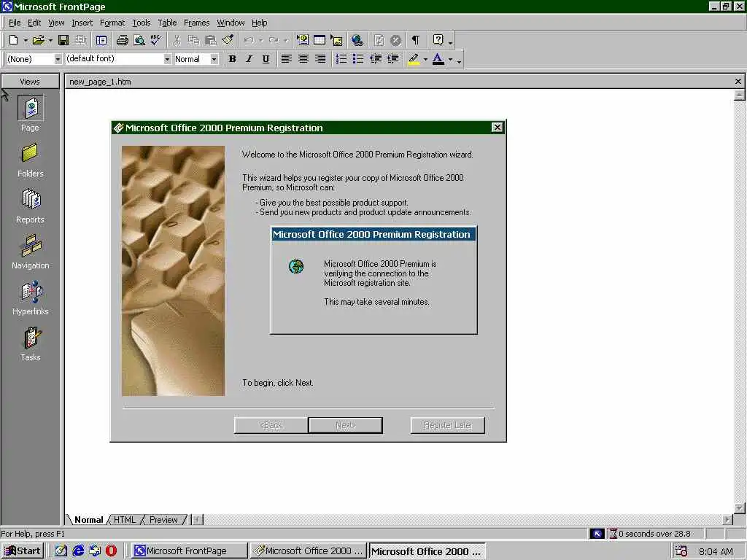This screenshot has width=747, height=560.
Task: Click the Cut scissors icon
Action: coord(177,41)
